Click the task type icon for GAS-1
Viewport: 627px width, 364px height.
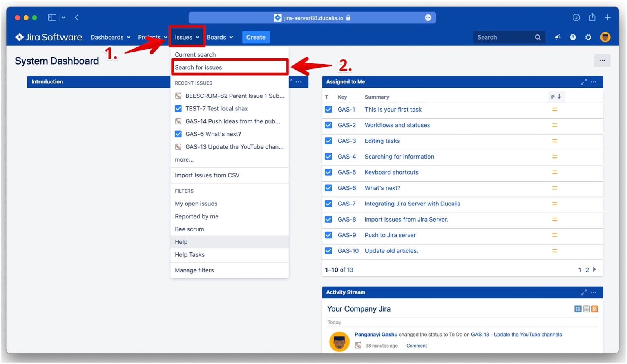coord(328,110)
